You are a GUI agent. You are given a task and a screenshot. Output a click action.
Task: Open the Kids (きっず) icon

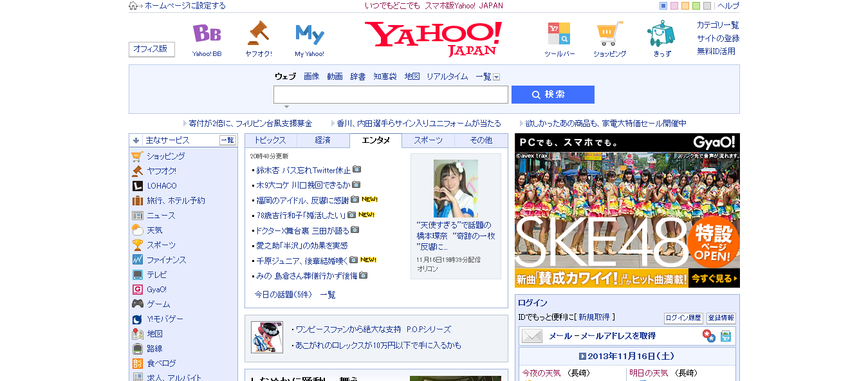click(x=661, y=33)
